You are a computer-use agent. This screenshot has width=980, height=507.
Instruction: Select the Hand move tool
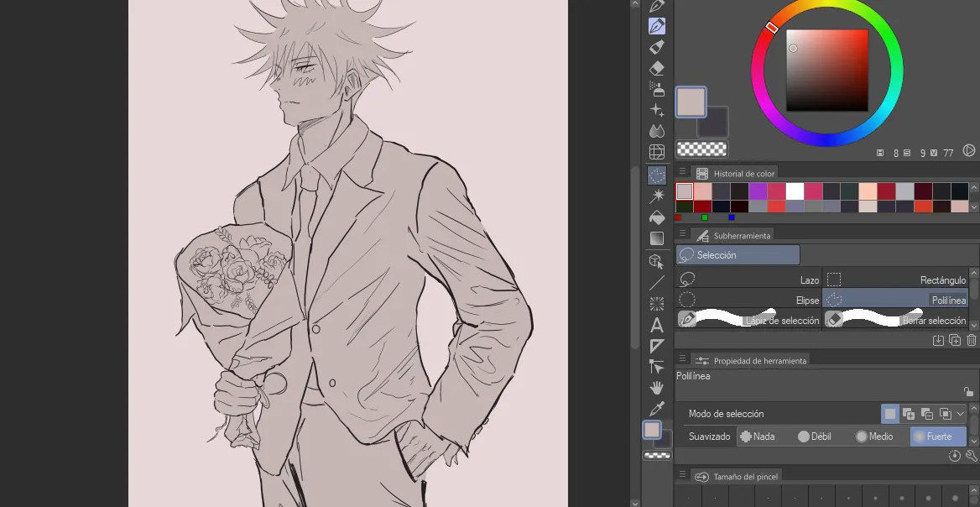(657, 388)
